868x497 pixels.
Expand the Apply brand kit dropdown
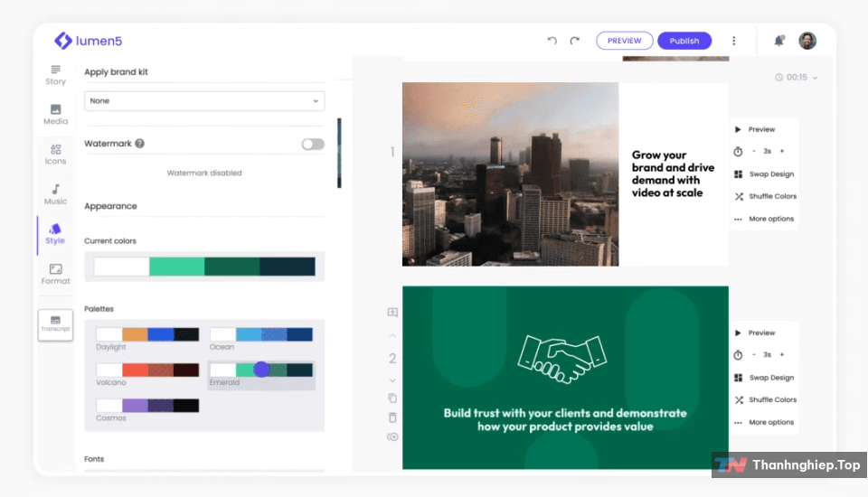point(204,100)
